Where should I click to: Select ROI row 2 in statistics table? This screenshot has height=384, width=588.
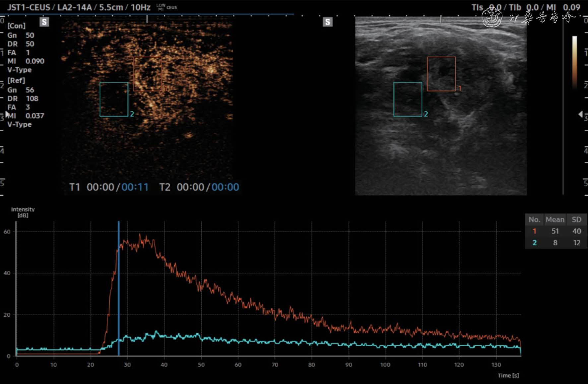point(555,243)
